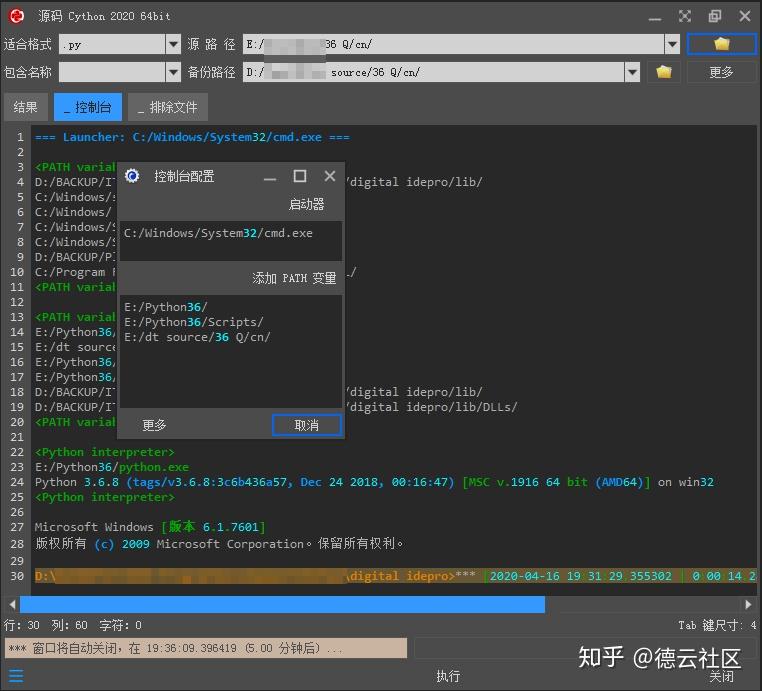Switch to the 控制台 tab

[88, 107]
